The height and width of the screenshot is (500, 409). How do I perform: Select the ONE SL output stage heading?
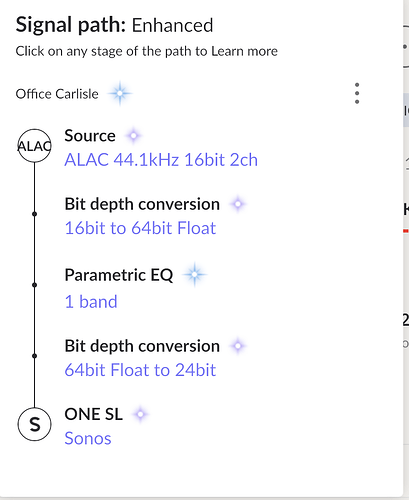[x=94, y=414]
